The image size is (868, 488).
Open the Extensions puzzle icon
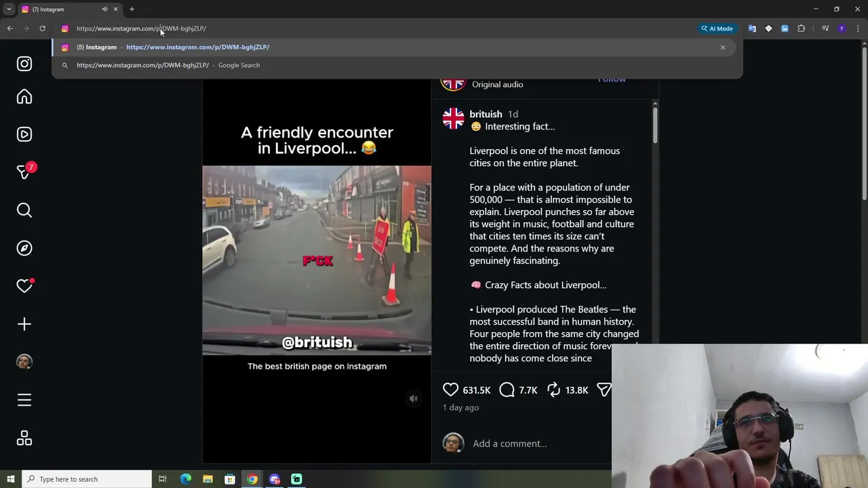pyautogui.click(x=801, y=28)
